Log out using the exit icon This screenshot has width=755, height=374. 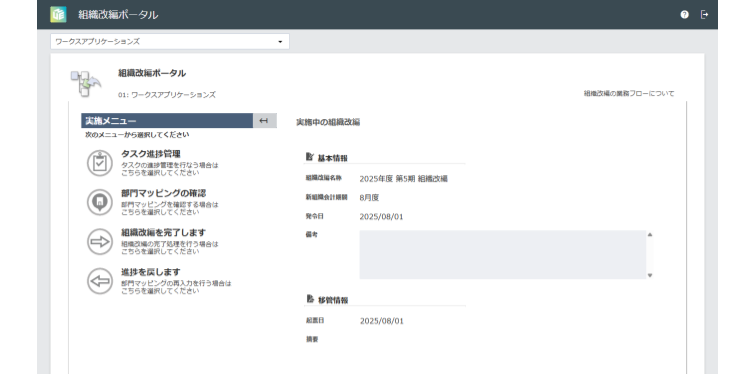(704, 14)
